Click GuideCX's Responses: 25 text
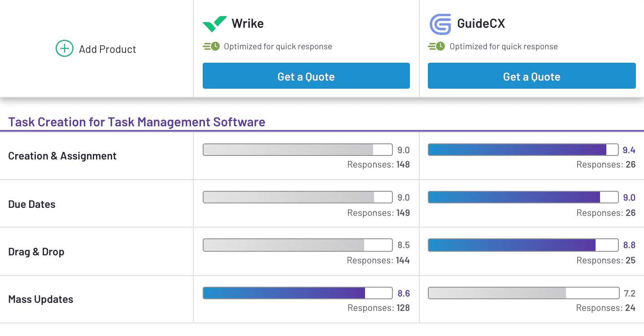This screenshot has height=336, width=644. pyautogui.click(x=606, y=260)
